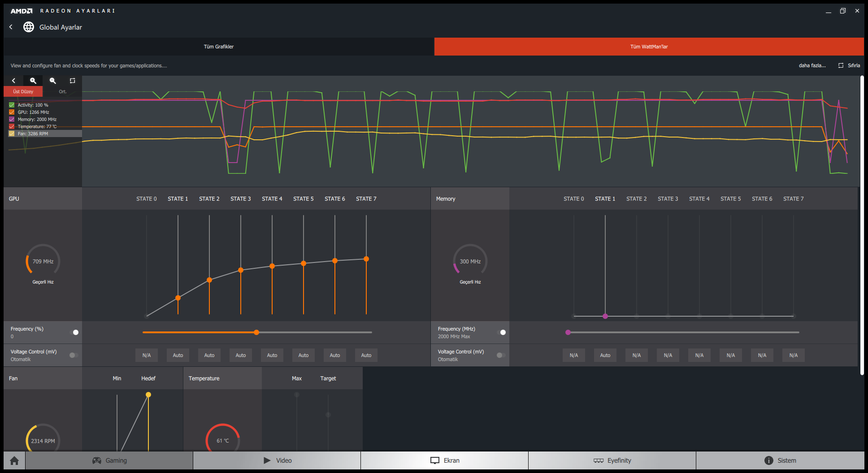Open the Sistem info section

point(780,460)
